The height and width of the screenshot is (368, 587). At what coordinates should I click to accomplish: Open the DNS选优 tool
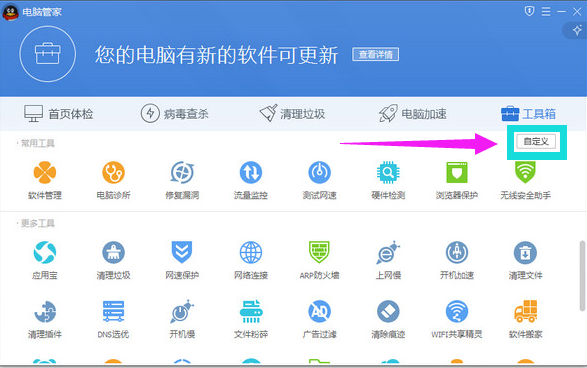113,319
